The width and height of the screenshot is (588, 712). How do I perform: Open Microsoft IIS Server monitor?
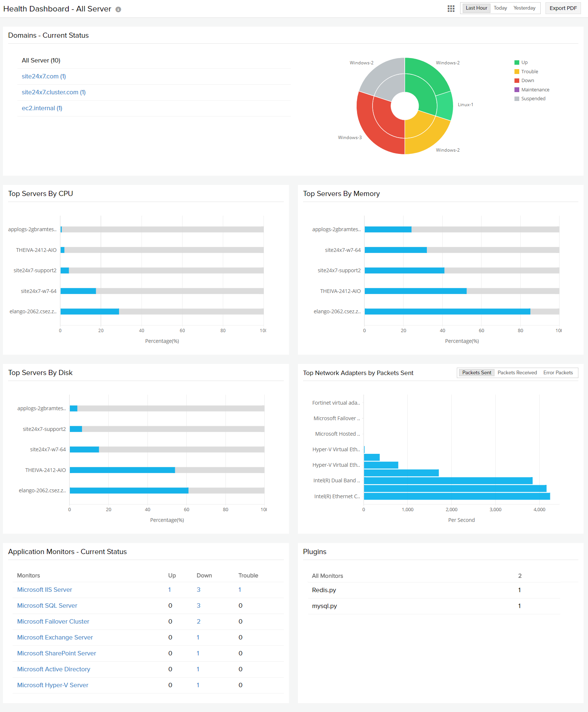click(x=45, y=590)
